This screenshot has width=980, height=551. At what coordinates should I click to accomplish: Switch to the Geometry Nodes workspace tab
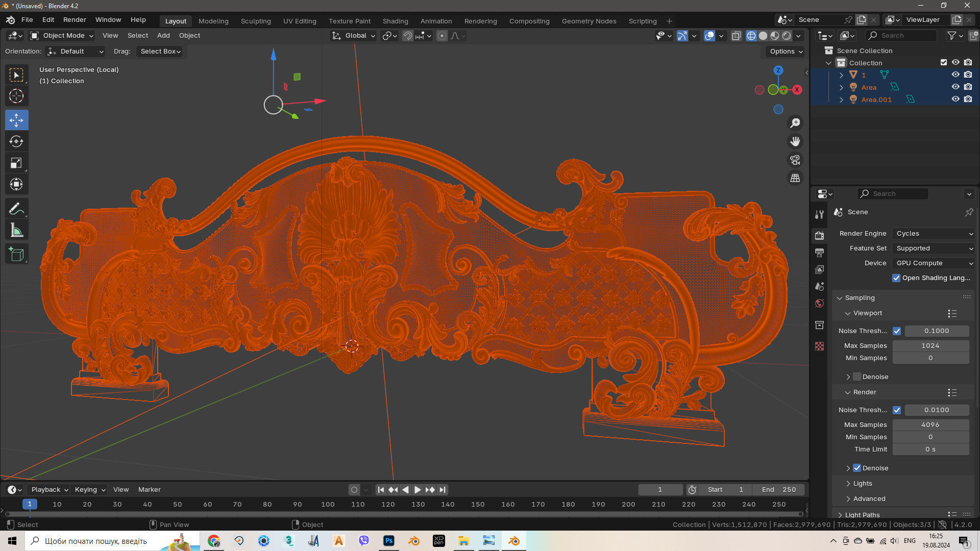pos(589,21)
